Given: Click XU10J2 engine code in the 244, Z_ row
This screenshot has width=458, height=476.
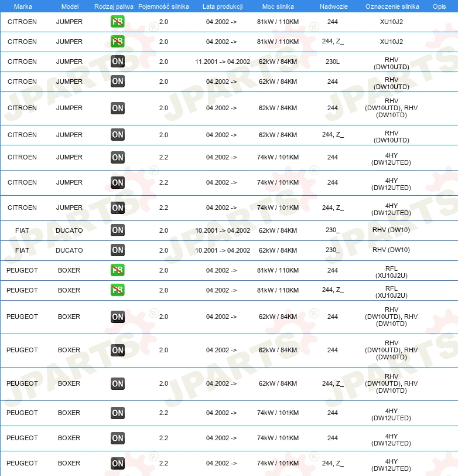Looking at the screenshot, I should pyautogui.click(x=391, y=42).
